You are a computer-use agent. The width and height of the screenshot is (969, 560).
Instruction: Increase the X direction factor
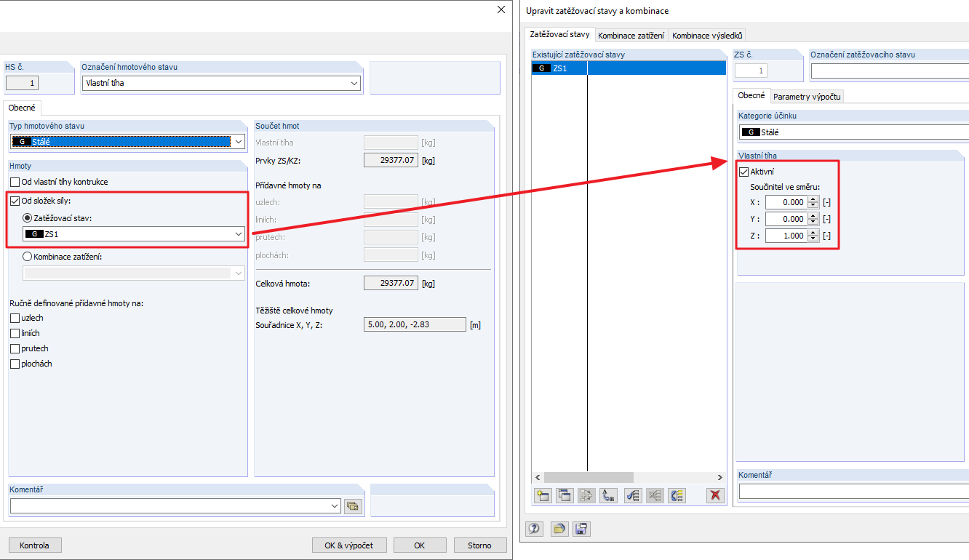click(x=813, y=199)
